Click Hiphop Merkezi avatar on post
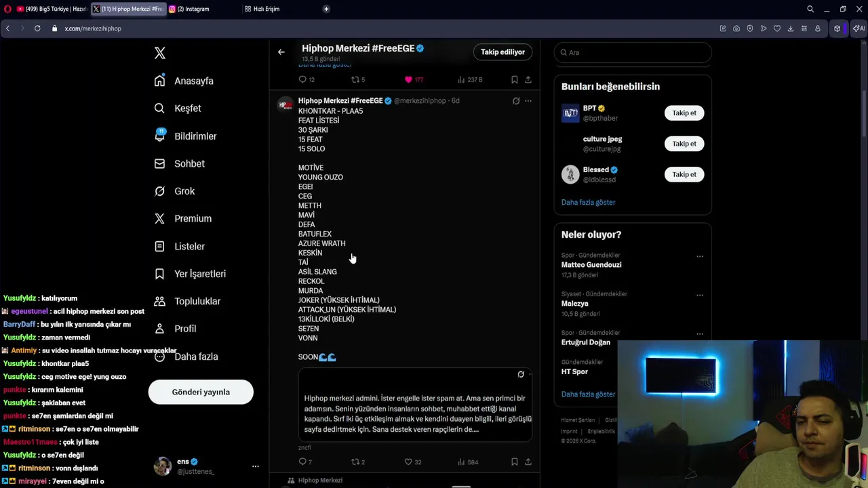868x488 pixels. click(x=285, y=104)
